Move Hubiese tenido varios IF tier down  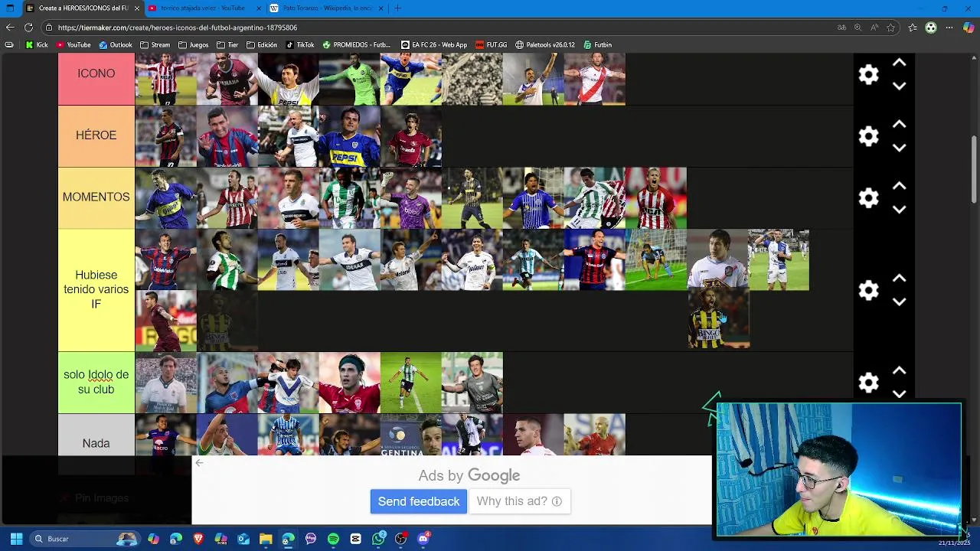pos(900,302)
